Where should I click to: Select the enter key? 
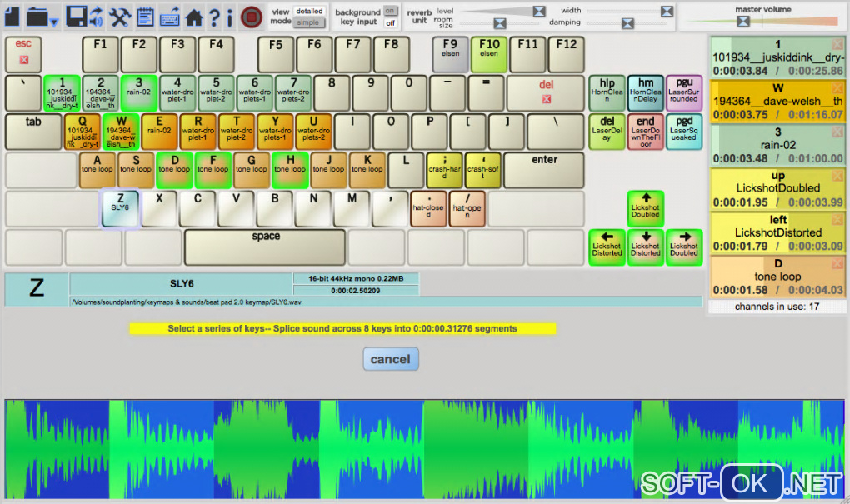point(544,170)
